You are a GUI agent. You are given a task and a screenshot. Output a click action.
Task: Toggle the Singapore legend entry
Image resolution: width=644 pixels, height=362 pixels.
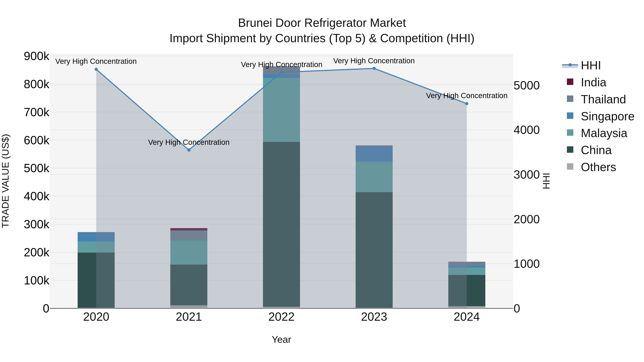pyautogui.click(x=600, y=116)
